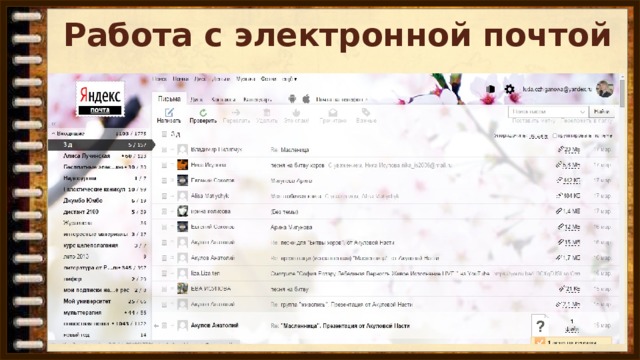
Task: Open the новый год folder
Action: coord(76,335)
